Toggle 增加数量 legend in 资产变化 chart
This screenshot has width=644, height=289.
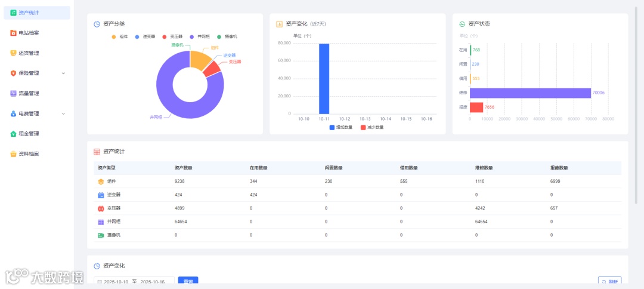340,127
